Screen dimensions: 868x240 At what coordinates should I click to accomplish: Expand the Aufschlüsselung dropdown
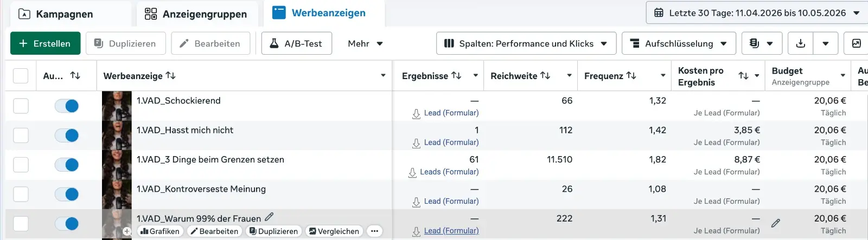679,43
